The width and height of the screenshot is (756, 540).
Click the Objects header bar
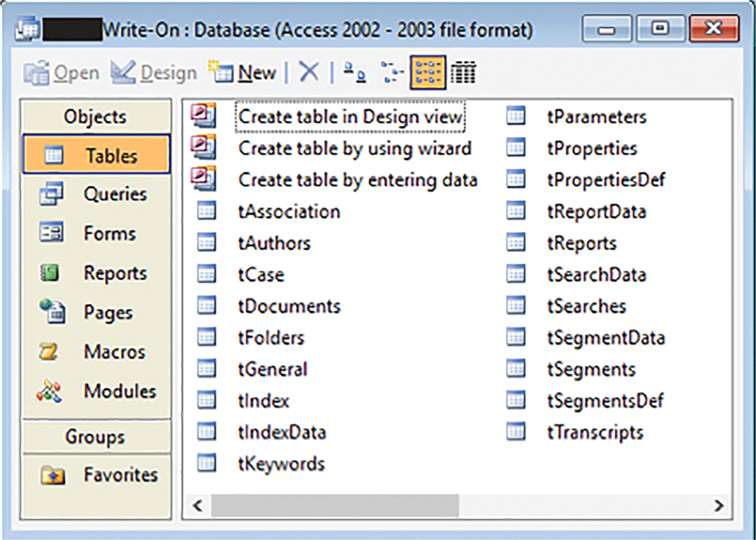click(x=96, y=117)
